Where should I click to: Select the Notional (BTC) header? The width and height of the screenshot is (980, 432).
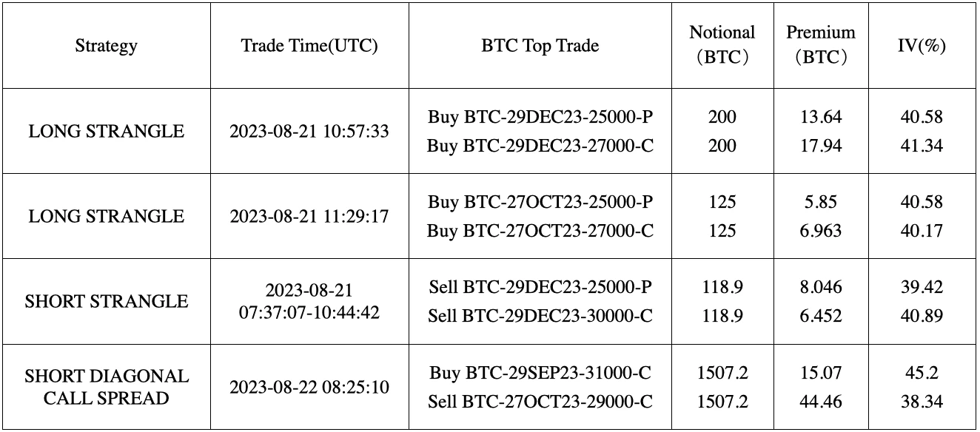point(722,46)
